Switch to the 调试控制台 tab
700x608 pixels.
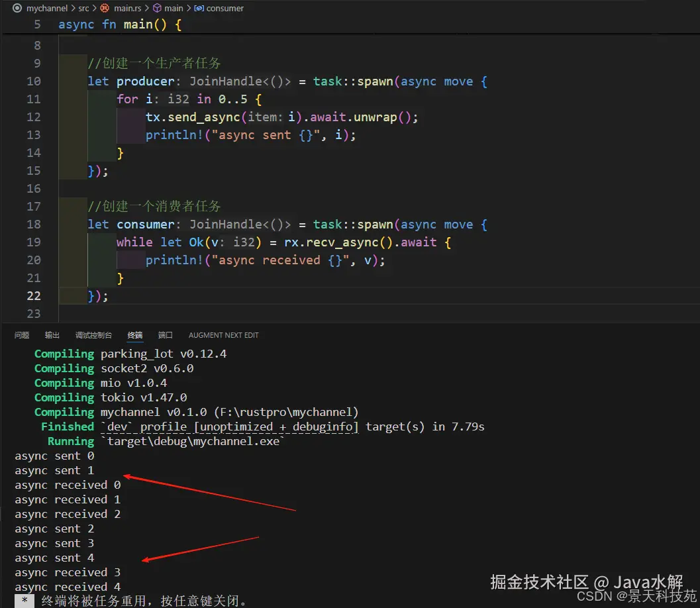[x=93, y=335]
